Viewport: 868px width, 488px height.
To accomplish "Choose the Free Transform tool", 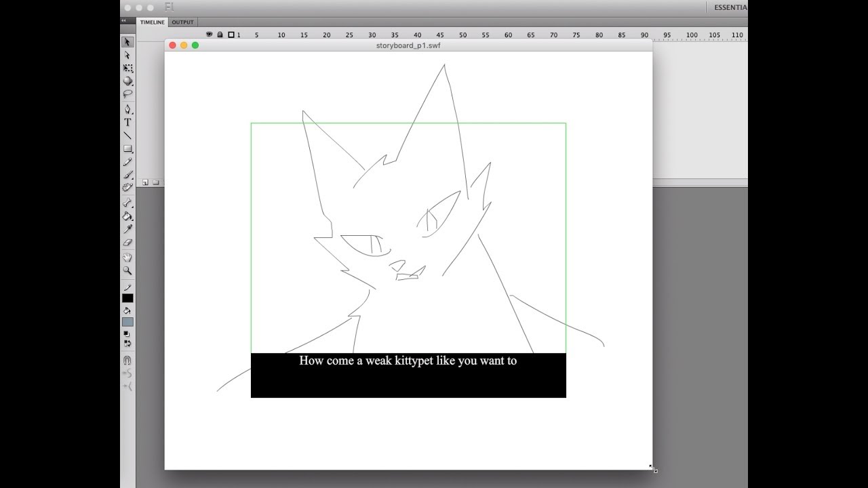I will [x=127, y=68].
